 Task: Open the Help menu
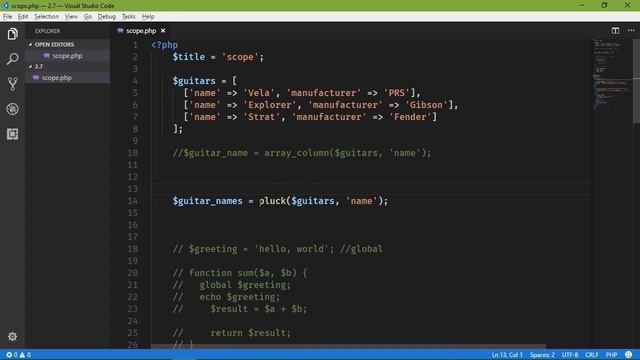(x=148, y=16)
